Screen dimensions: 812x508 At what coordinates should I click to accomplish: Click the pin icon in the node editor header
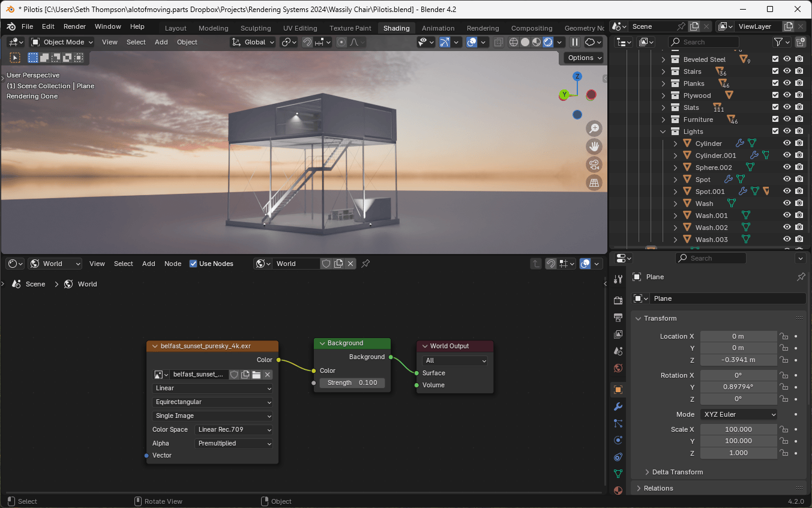(365, 264)
